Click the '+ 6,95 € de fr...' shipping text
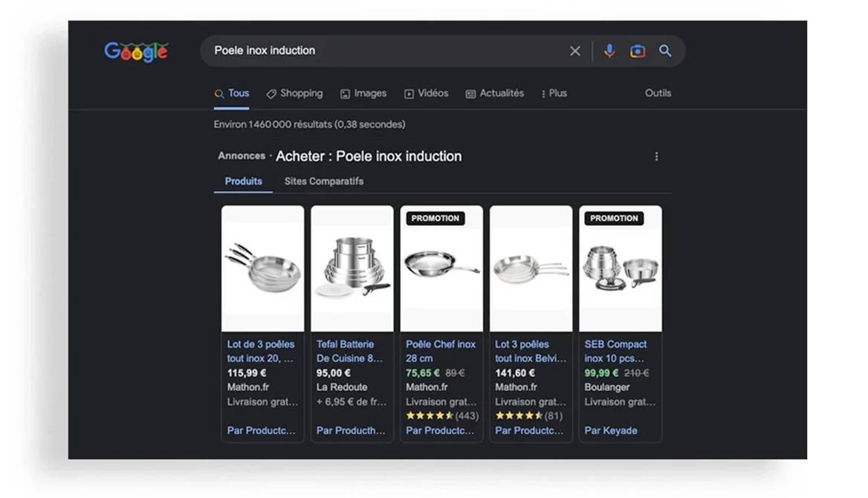 pos(352,401)
